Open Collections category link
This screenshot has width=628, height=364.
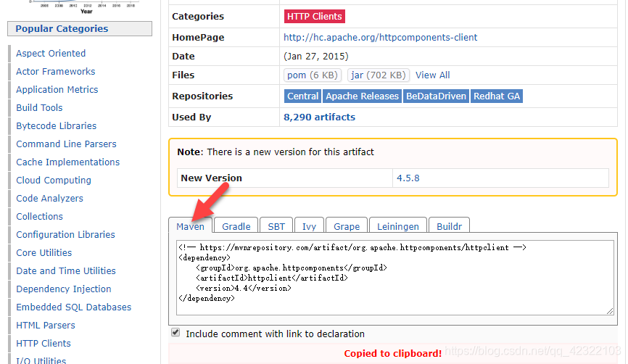(x=39, y=216)
